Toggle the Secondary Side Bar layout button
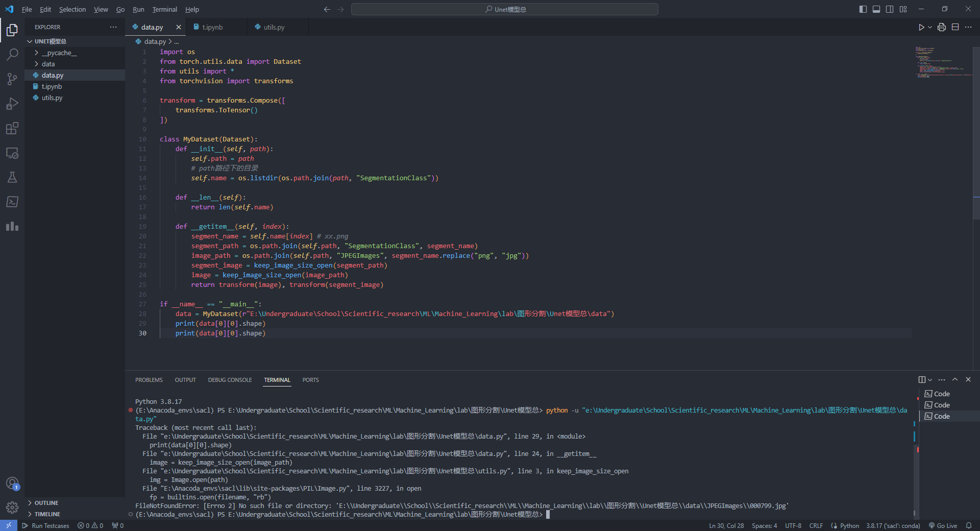 (890, 9)
